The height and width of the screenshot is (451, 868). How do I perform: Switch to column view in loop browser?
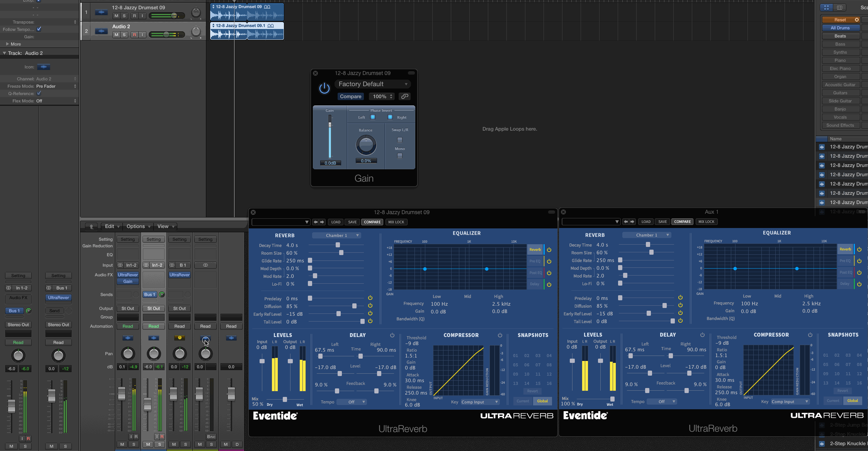pos(839,8)
